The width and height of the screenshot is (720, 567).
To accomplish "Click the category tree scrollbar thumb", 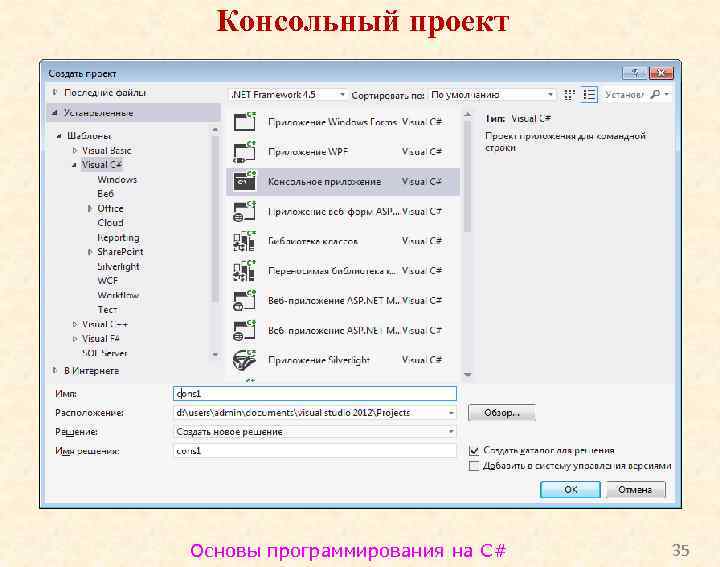I will pos(215,219).
